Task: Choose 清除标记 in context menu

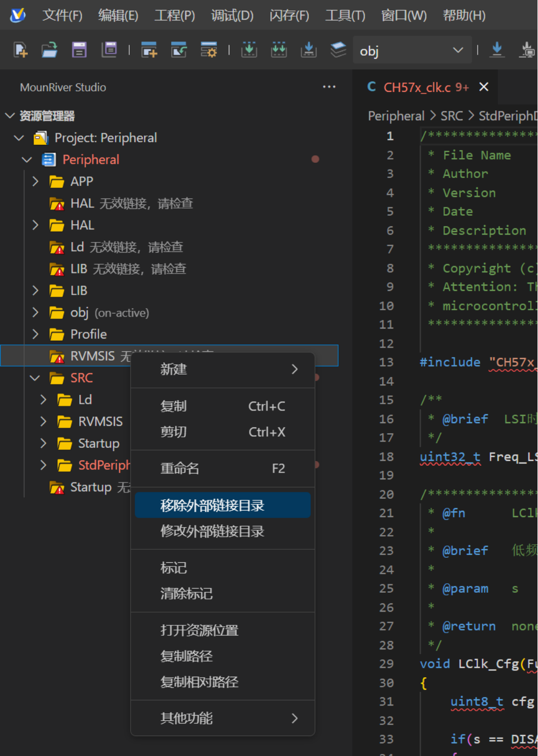Action: click(223, 594)
